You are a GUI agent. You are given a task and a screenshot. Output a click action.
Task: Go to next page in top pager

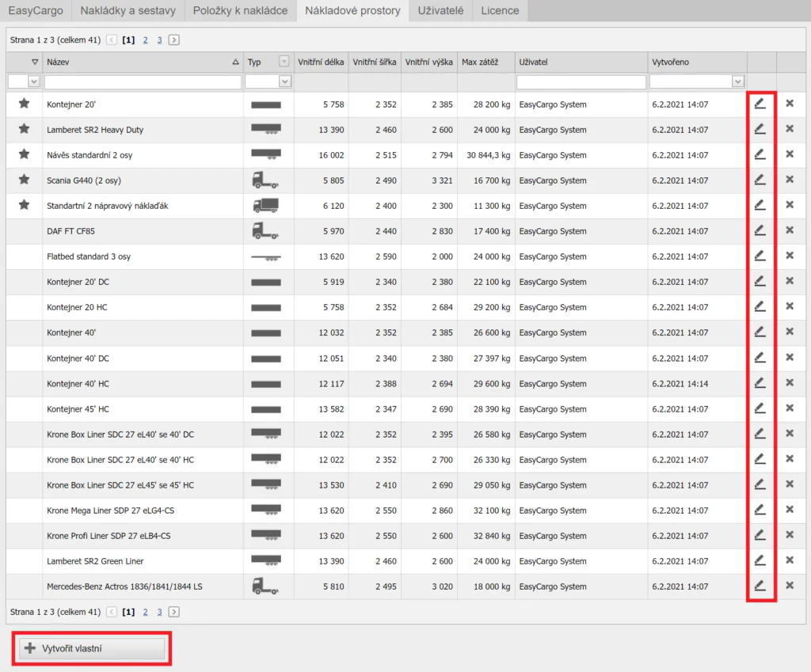(174, 40)
